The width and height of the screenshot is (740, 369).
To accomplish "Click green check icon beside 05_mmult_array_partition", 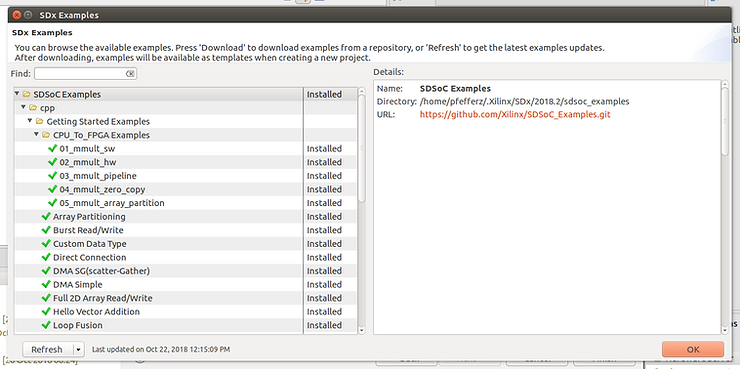I will (53, 203).
